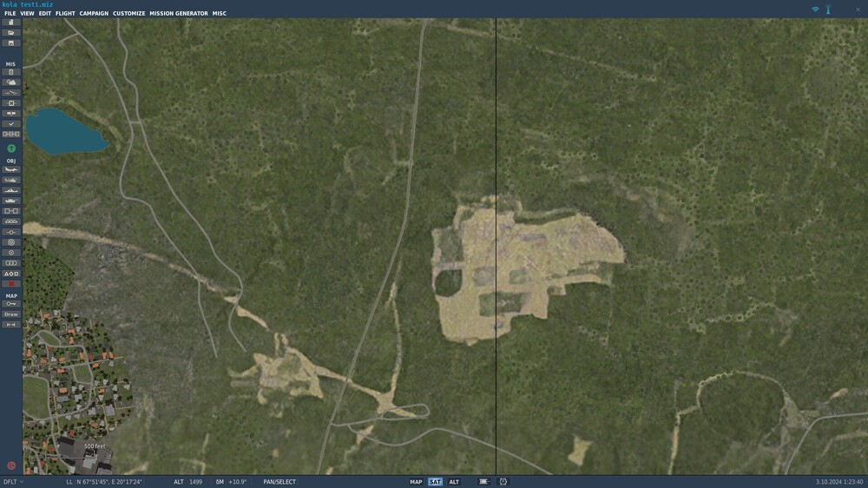Open the briefing clipboard tool
Viewport: 868px width, 488px height.
point(11,72)
